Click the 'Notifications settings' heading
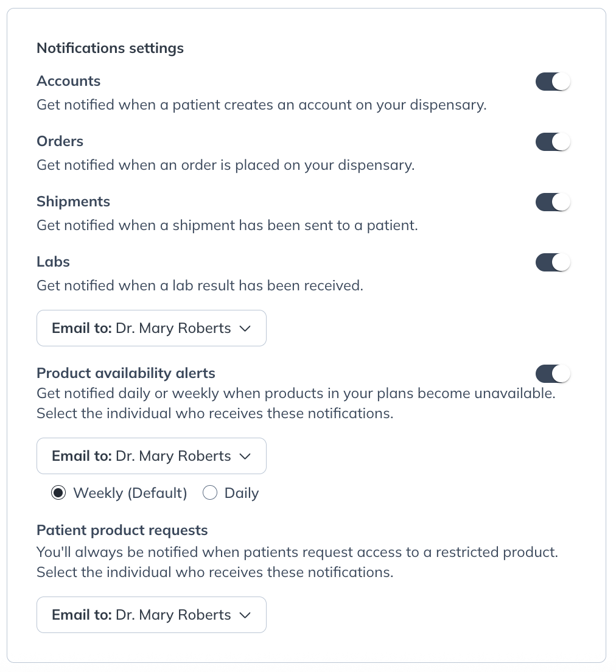Image resolution: width=616 pixels, height=672 pixels. pyautogui.click(x=110, y=48)
